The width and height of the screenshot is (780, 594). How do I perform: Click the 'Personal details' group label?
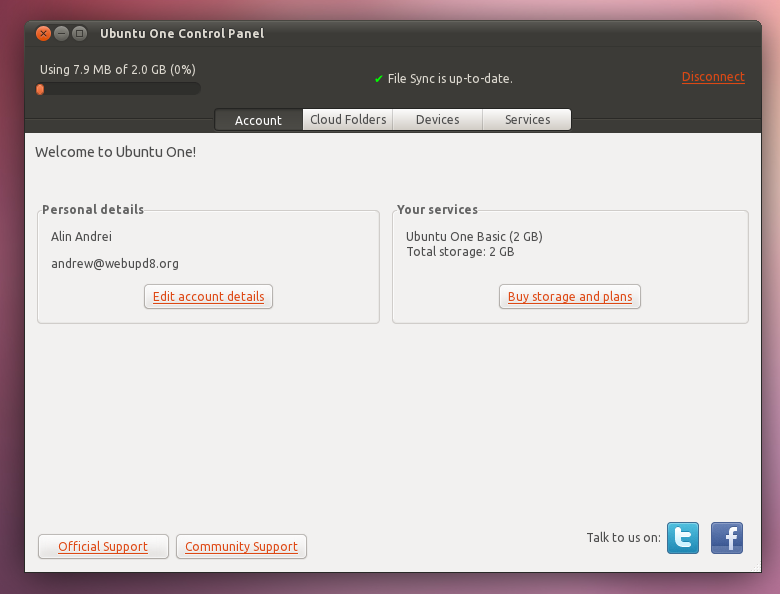[93, 209]
